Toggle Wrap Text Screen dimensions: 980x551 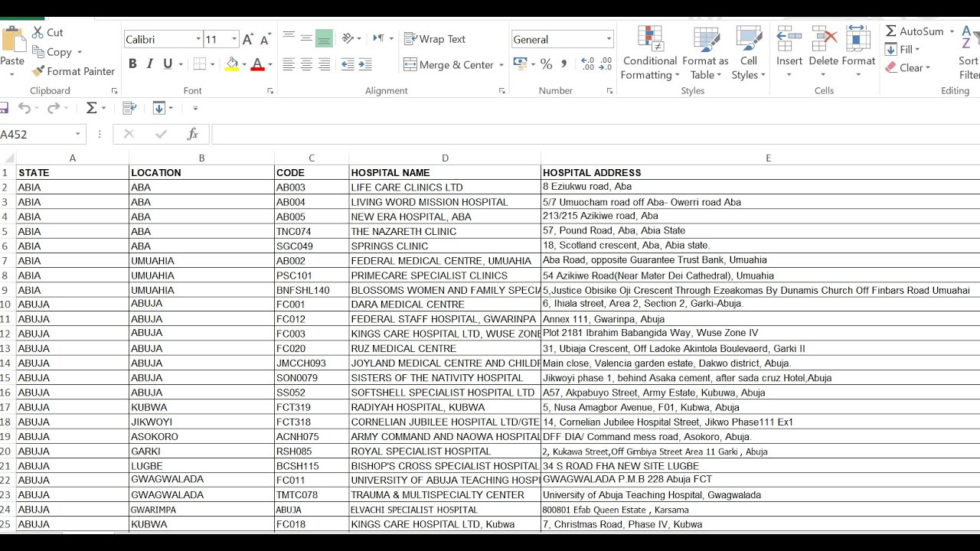[434, 39]
